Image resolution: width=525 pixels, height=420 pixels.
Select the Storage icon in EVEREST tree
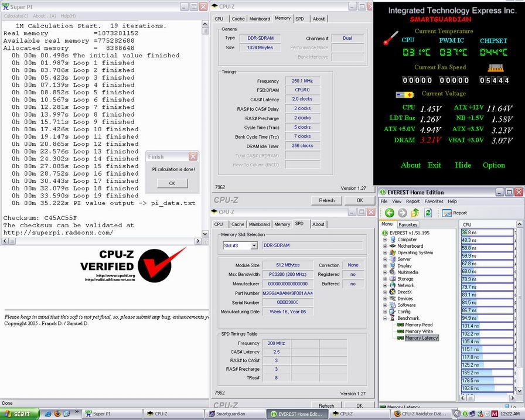[393, 279]
